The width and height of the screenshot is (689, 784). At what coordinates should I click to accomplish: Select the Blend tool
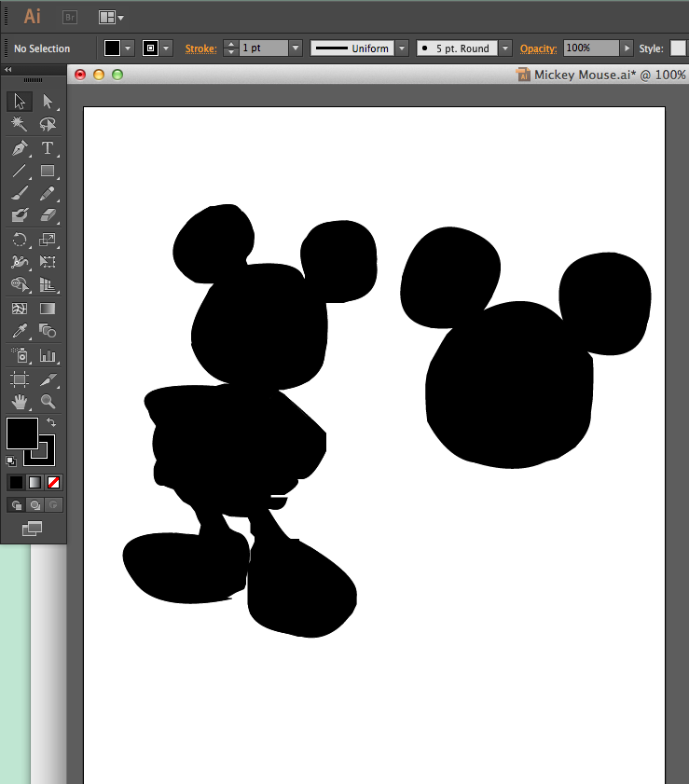pyautogui.click(x=48, y=331)
